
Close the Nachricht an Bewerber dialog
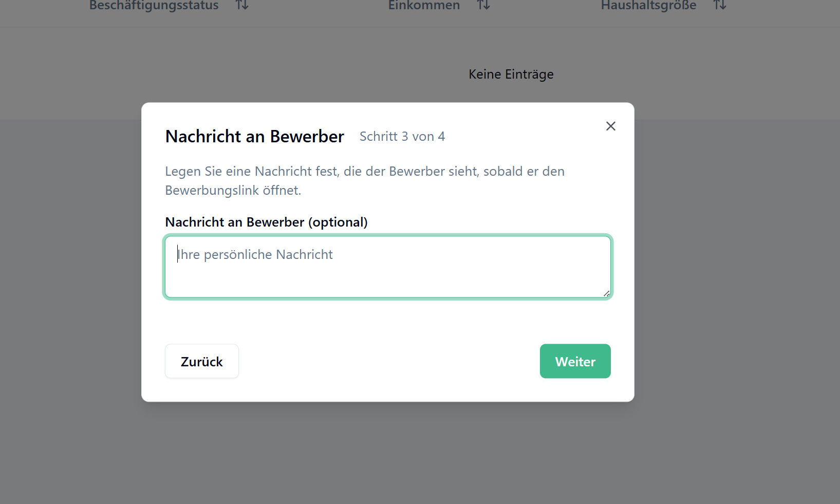[610, 126]
